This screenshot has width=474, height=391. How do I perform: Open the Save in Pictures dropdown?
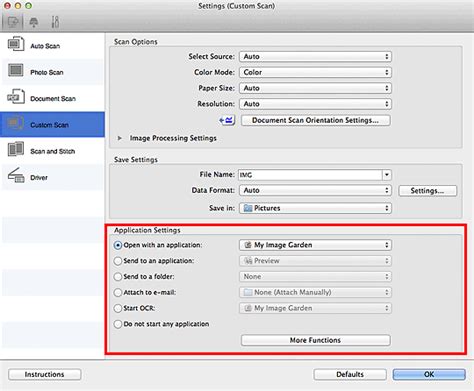[315, 208]
